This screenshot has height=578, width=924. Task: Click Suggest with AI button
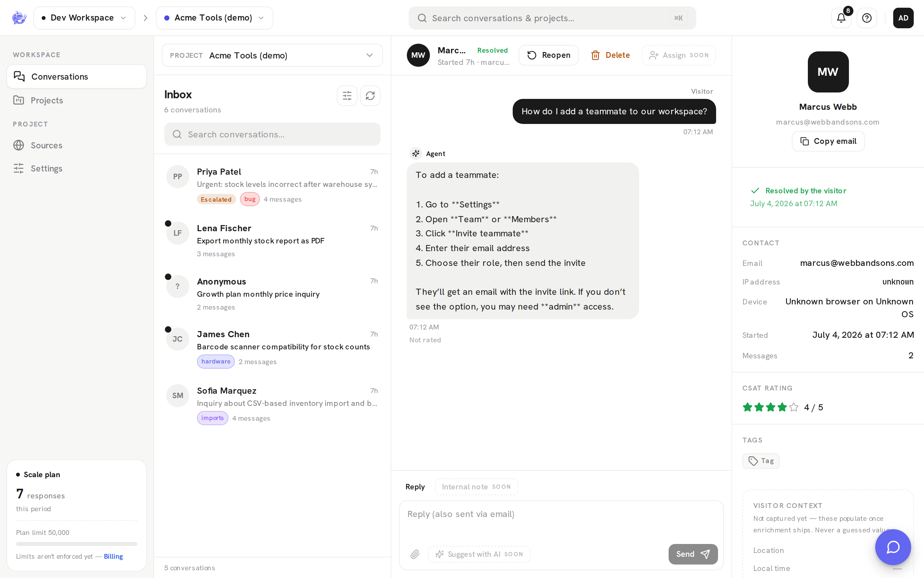tap(479, 554)
